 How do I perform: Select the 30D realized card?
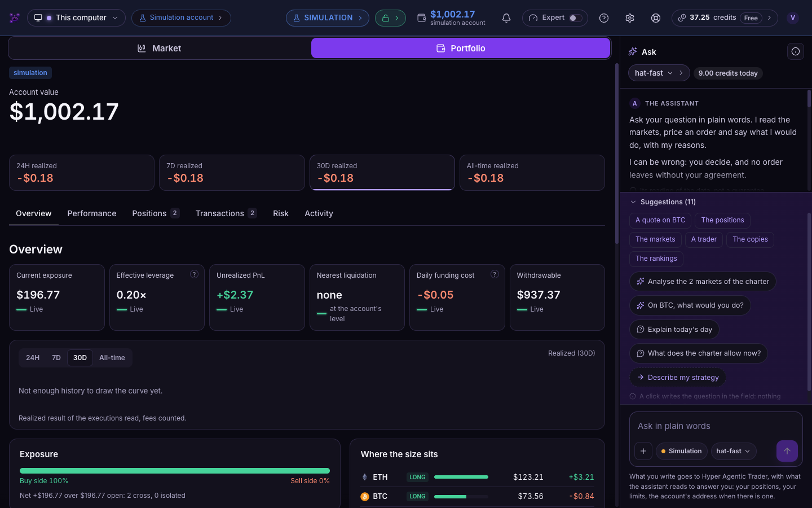point(382,173)
